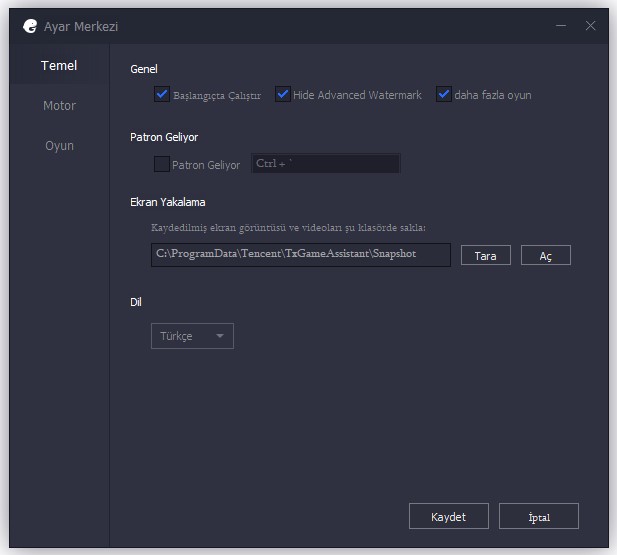Click the Ayar Merkezi title text

(81, 26)
